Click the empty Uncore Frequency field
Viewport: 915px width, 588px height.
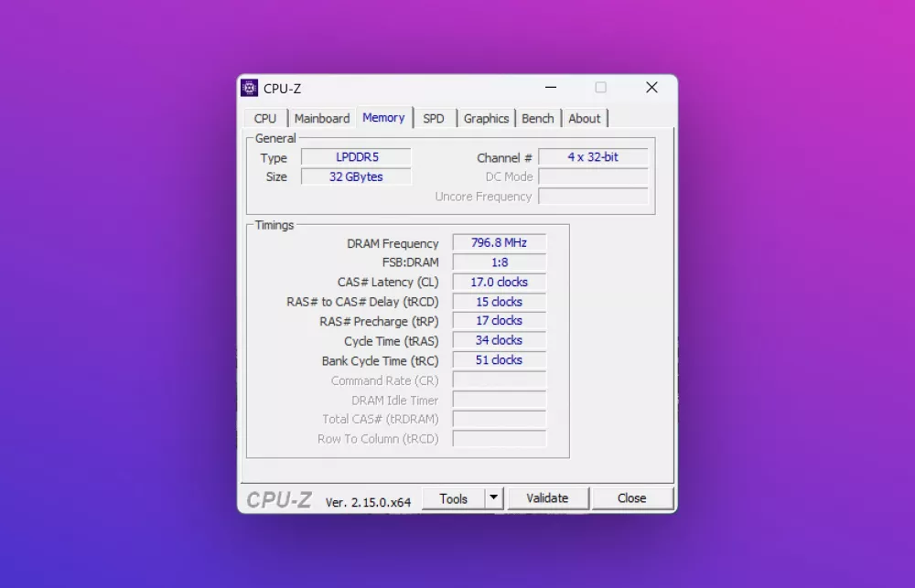(x=593, y=197)
